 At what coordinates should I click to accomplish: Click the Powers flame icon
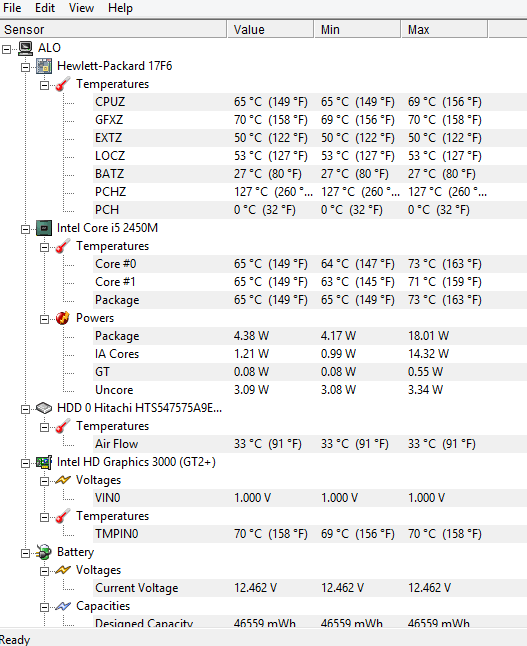click(x=63, y=318)
